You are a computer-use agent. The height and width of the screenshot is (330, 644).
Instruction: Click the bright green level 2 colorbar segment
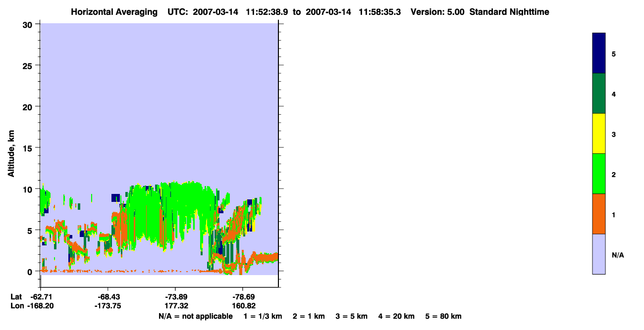599,174
